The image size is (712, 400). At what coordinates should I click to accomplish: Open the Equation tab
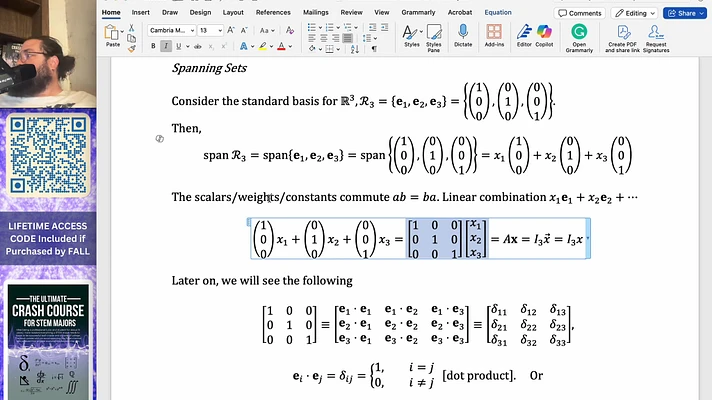tap(498, 12)
